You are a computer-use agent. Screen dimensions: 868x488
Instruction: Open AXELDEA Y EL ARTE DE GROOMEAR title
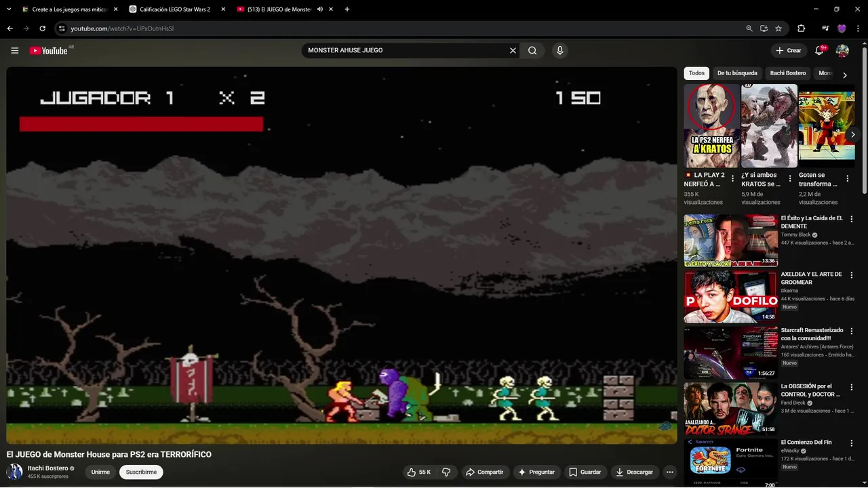pyautogui.click(x=811, y=278)
